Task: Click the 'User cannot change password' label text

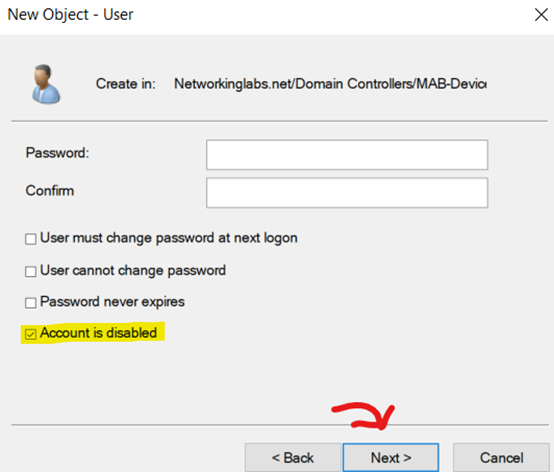Action: tap(133, 271)
